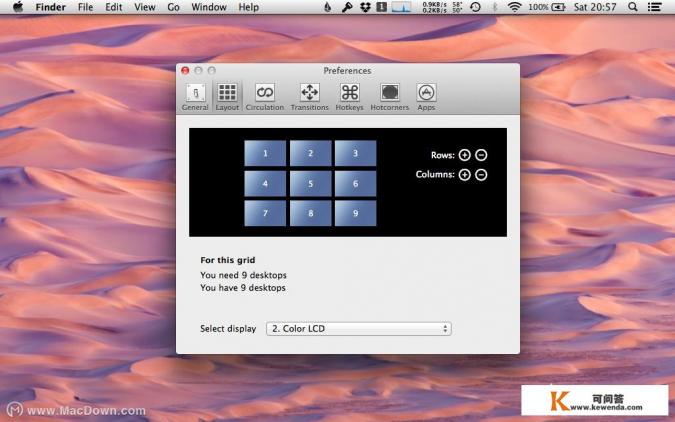
Task: Open the Apple menu
Action: pos(18,7)
